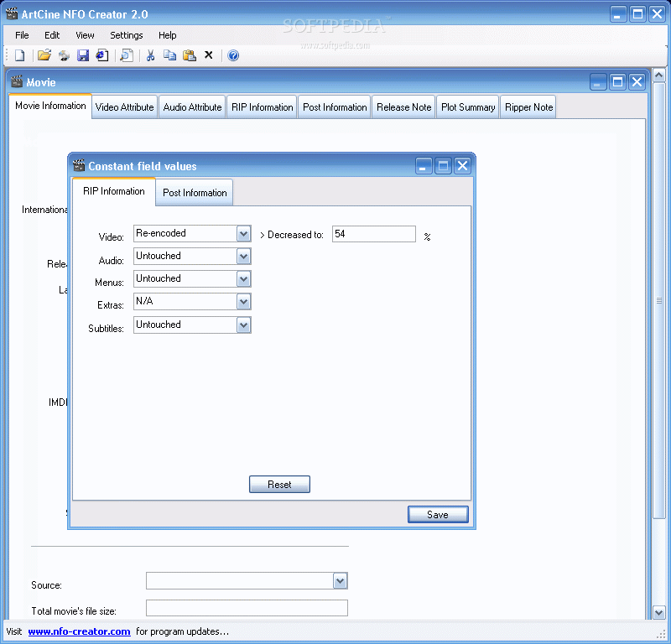Viewport: 671px width, 644px height.
Task: Click the Preview magnifier icon
Action: click(x=127, y=55)
